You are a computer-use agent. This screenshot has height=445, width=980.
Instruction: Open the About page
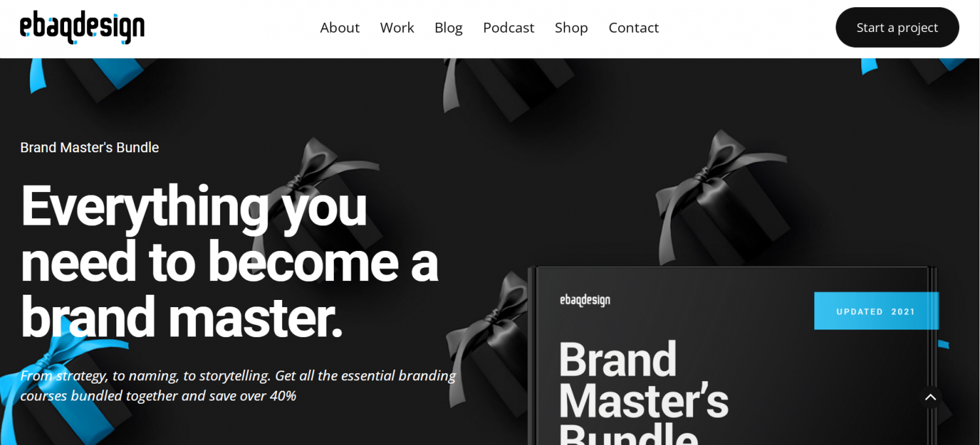(340, 27)
